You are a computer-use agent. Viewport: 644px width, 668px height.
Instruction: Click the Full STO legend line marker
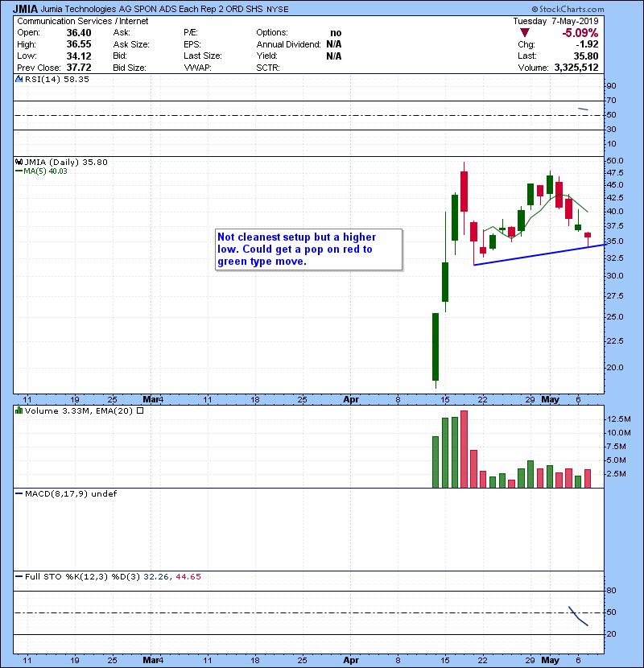[19, 577]
